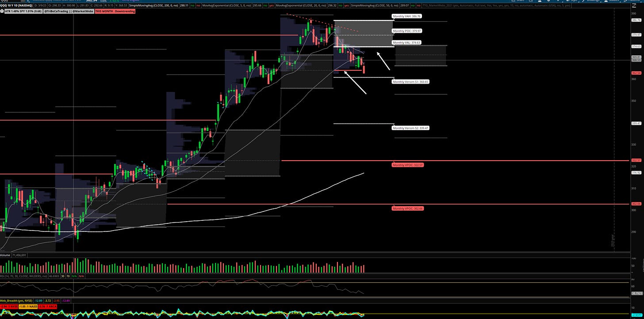The image size is (644, 319).
Task: Click the Y: 368.53 readout
Action: coord(122,5)
